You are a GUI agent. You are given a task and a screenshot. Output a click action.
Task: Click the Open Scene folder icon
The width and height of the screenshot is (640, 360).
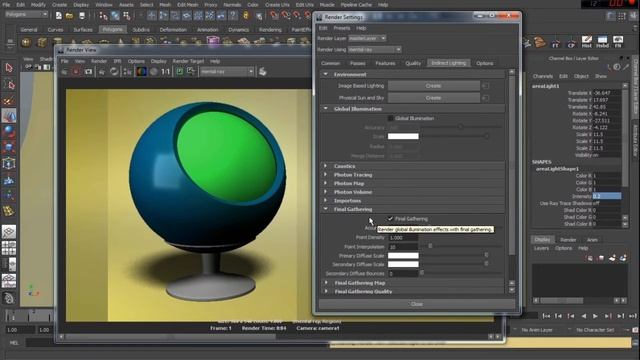(69, 16)
